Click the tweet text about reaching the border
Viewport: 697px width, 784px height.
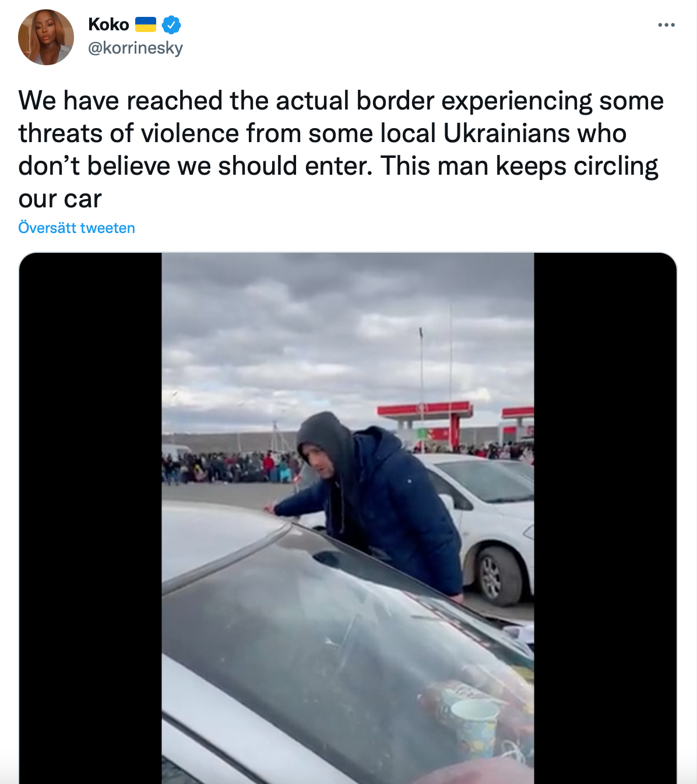tap(341, 150)
